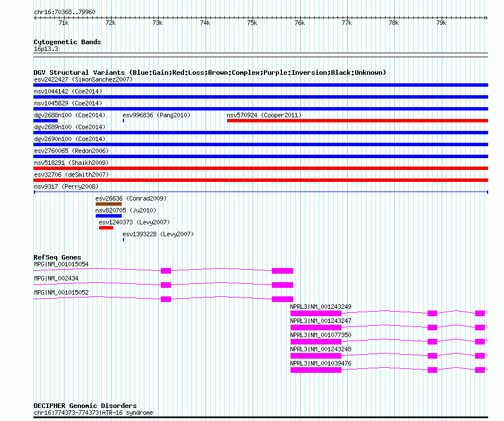Click the short blue bar under dgv2688n100

46,121
